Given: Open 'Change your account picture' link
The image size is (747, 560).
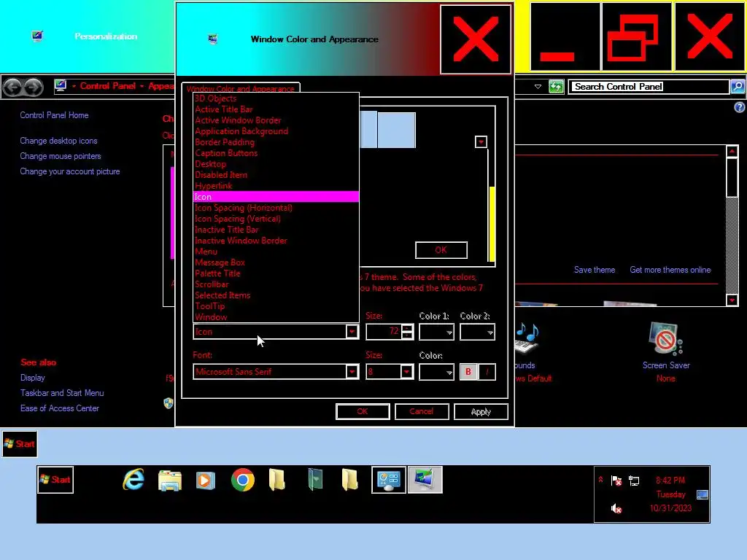Looking at the screenshot, I should (70, 171).
